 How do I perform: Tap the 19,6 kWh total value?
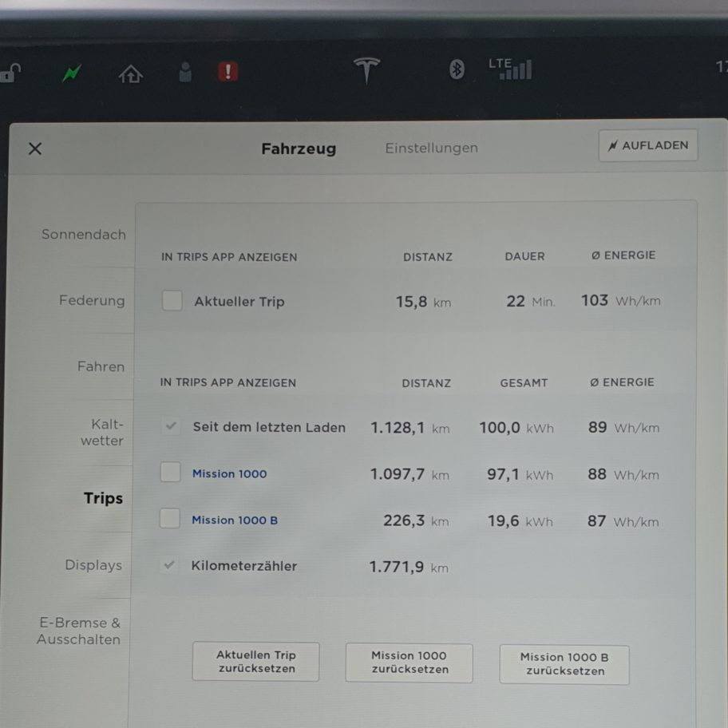pyautogui.click(x=520, y=521)
